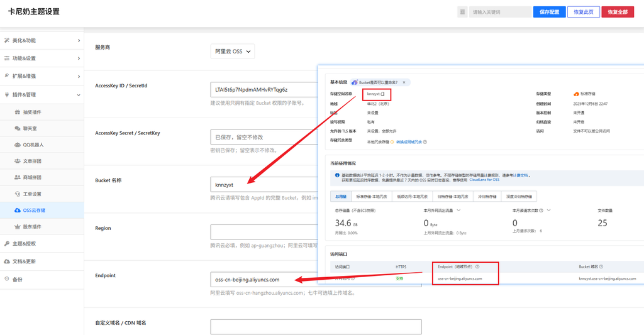Click help icon next to Endpoint（地域节点）

pyautogui.click(x=477, y=267)
